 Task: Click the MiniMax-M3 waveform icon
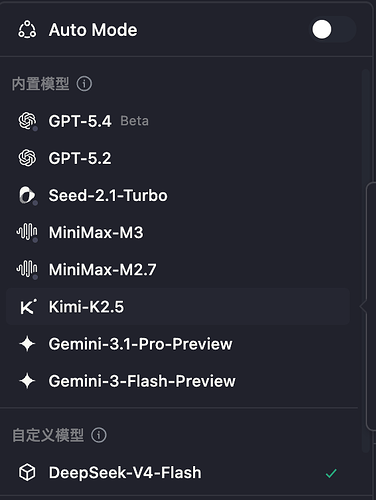click(x=27, y=232)
